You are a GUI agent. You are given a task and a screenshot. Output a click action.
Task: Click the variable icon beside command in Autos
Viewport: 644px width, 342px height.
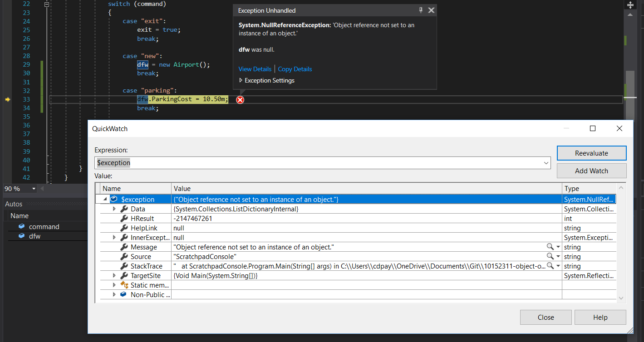pos(21,226)
